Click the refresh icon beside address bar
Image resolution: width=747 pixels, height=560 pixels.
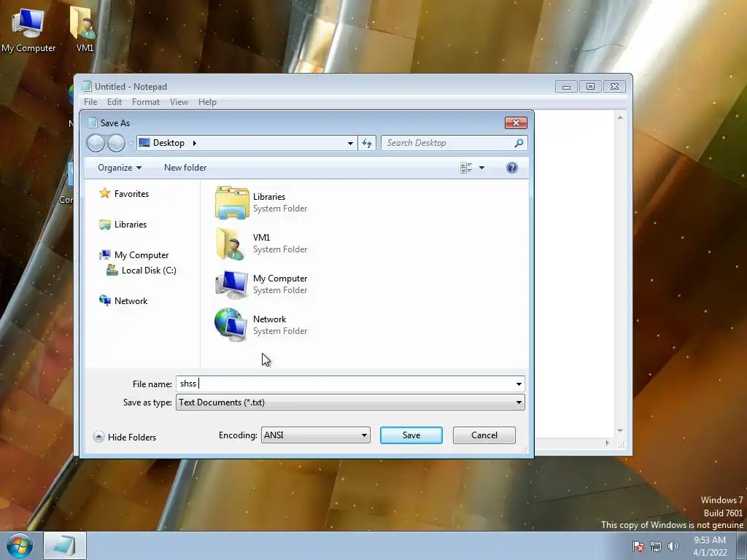tap(367, 143)
